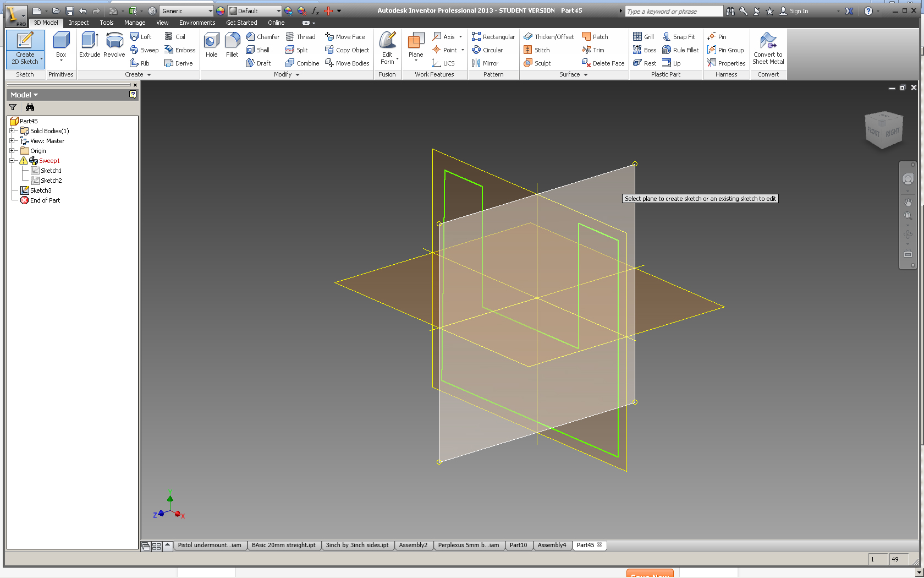Start the Revolve feature
Image resolution: width=924 pixels, height=578 pixels.
[x=114, y=45]
